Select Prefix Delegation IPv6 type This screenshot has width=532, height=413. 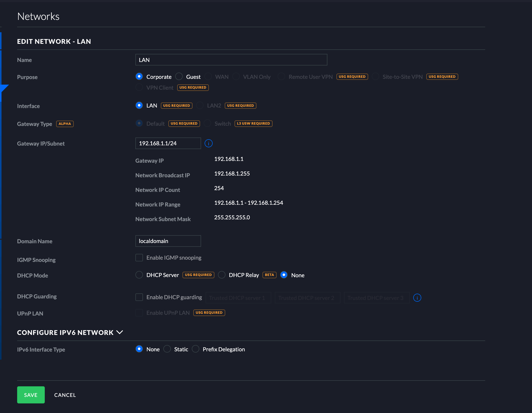coord(196,349)
